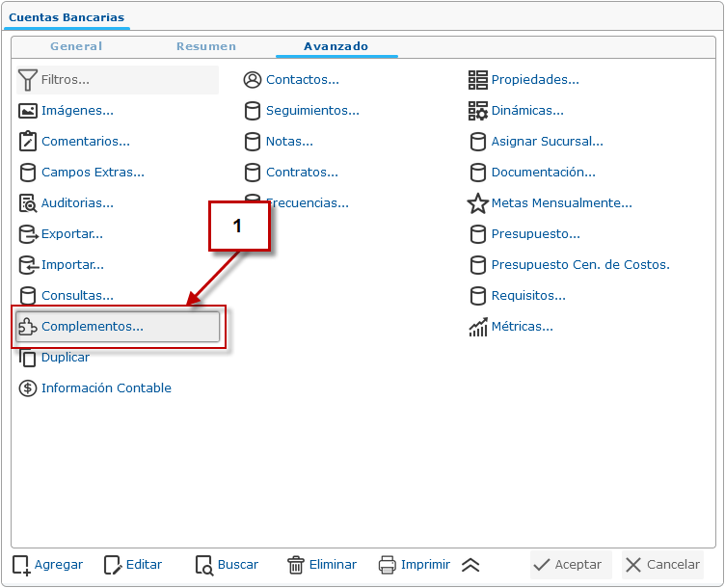The height and width of the screenshot is (588, 725).
Task: Open the Consultas link
Action: (x=78, y=296)
